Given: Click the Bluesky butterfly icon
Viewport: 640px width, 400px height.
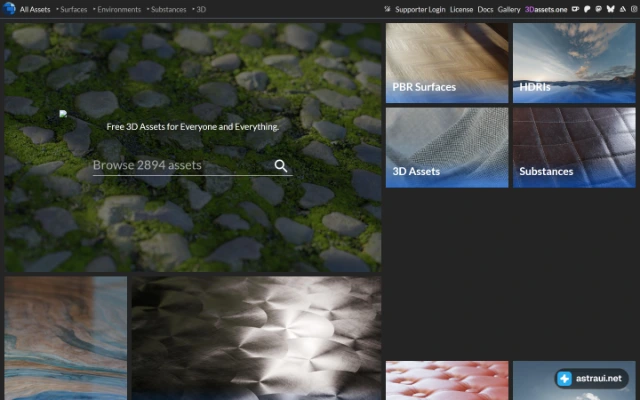Looking at the screenshot, I should pyautogui.click(x=611, y=9).
